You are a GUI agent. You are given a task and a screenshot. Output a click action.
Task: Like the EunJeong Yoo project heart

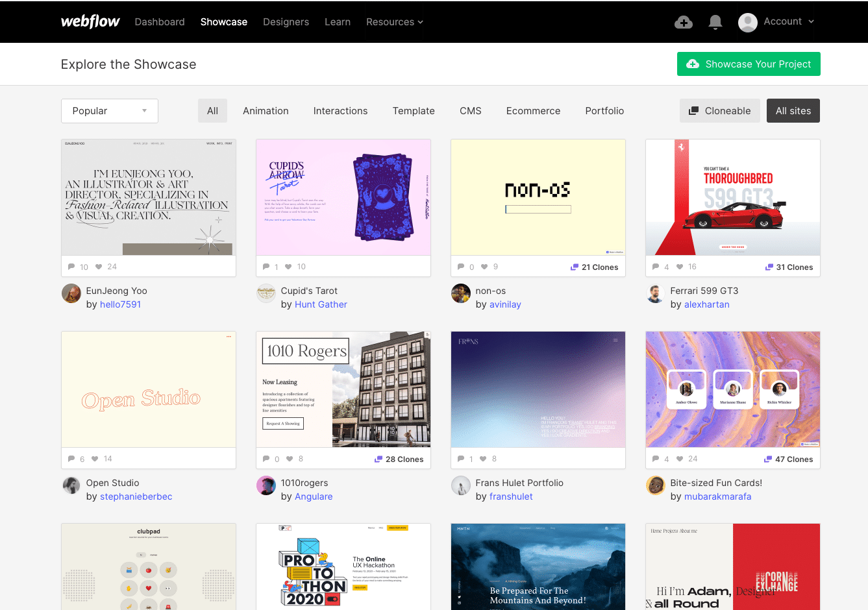pyautogui.click(x=99, y=267)
